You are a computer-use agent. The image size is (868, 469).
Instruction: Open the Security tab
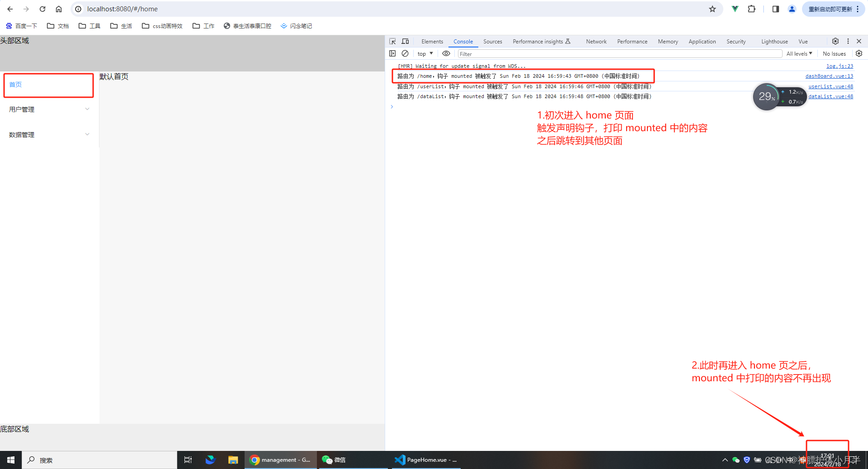pos(736,42)
